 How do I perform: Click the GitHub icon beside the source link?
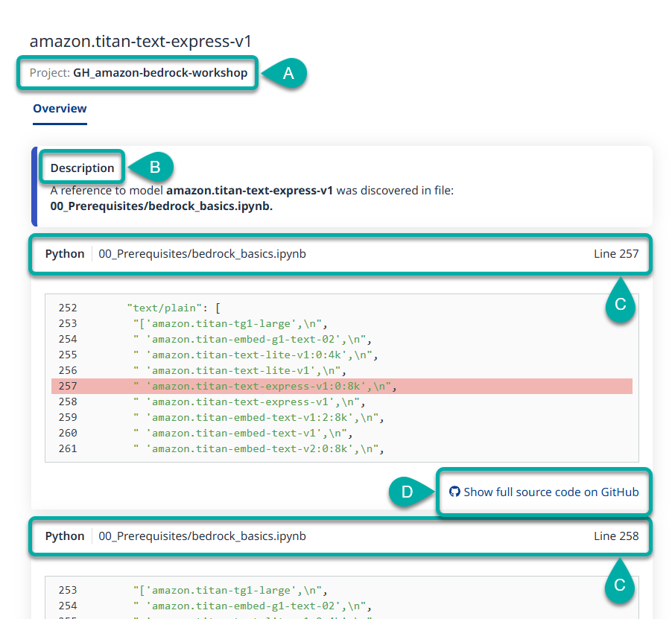[x=454, y=492]
